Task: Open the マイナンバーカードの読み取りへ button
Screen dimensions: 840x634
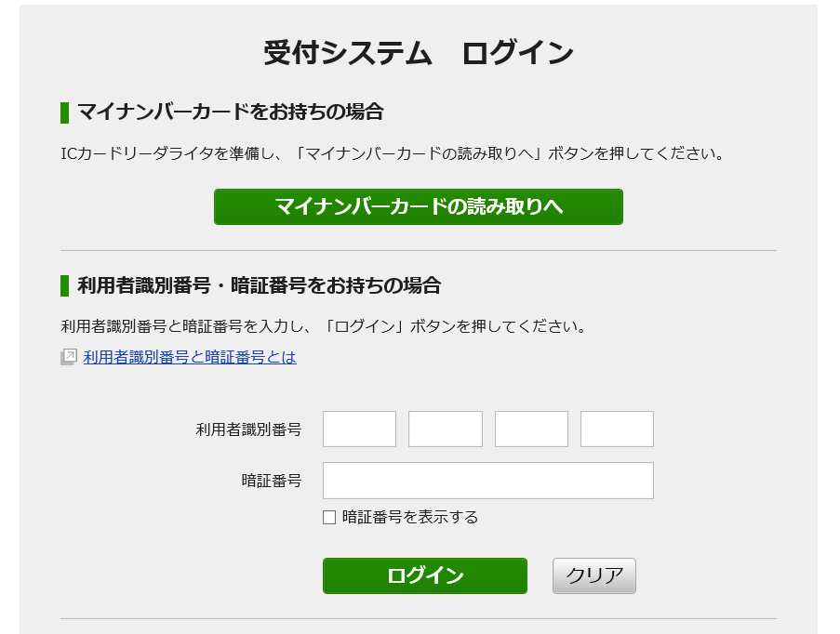Action: [x=419, y=206]
